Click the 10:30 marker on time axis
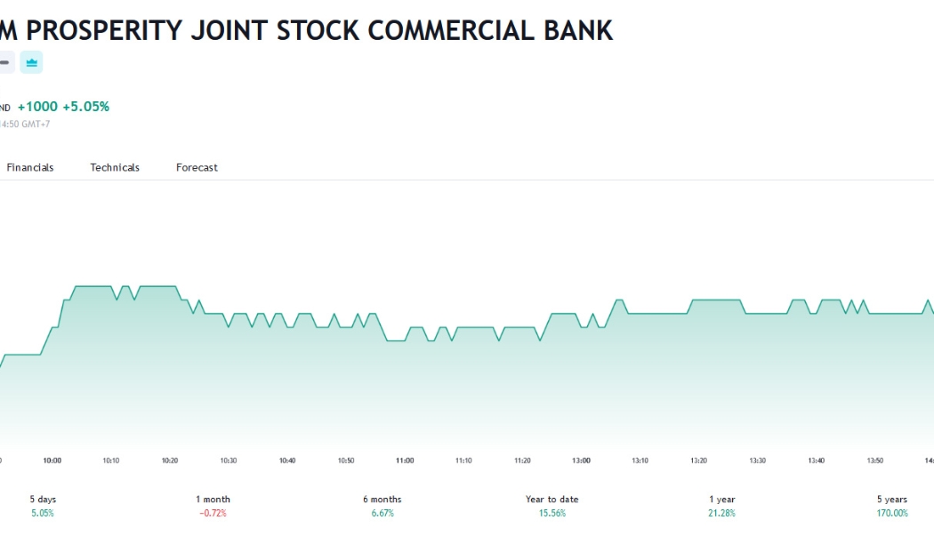Image resolution: width=934 pixels, height=560 pixels. click(228, 460)
